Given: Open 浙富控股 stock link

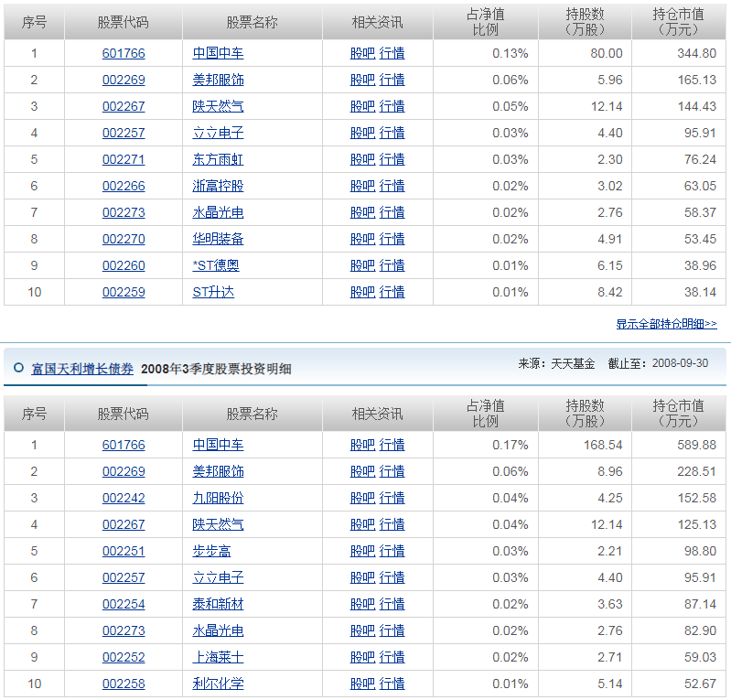Looking at the screenshot, I should pos(218,186).
